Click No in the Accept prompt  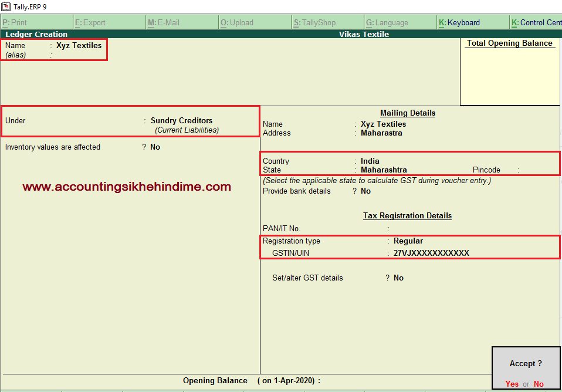click(539, 384)
